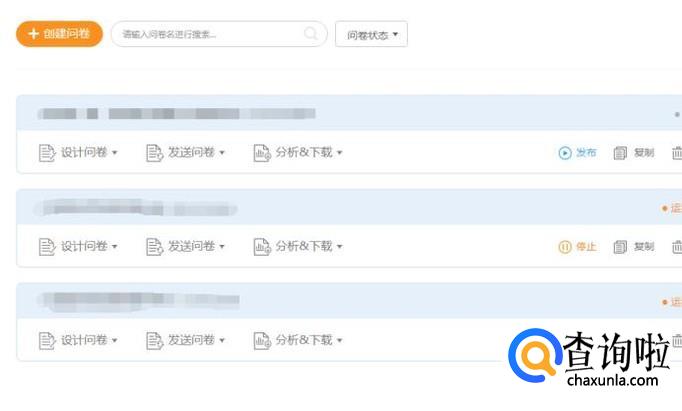Click the questionnaire name search field
The width and height of the screenshot is (682, 411).
pyautogui.click(x=210, y=34)
